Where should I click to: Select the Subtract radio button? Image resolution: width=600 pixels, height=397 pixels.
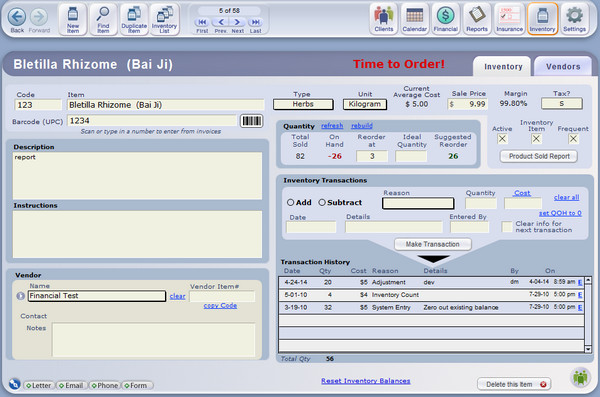coord(322,203)
